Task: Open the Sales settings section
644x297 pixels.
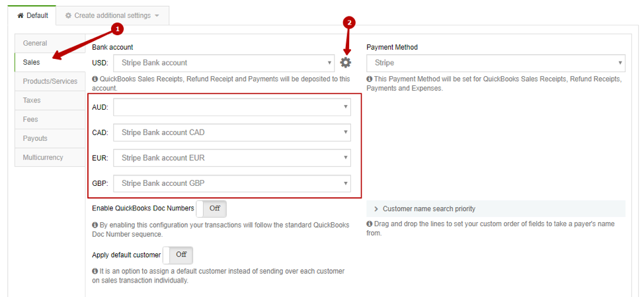Action: [50, 62]
